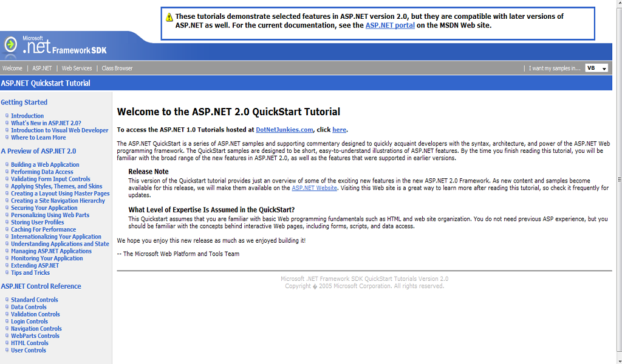Open the Class Browser
The height and width of the screenshot is (364, 622).
pyautogui.click(x=117, y=68)
